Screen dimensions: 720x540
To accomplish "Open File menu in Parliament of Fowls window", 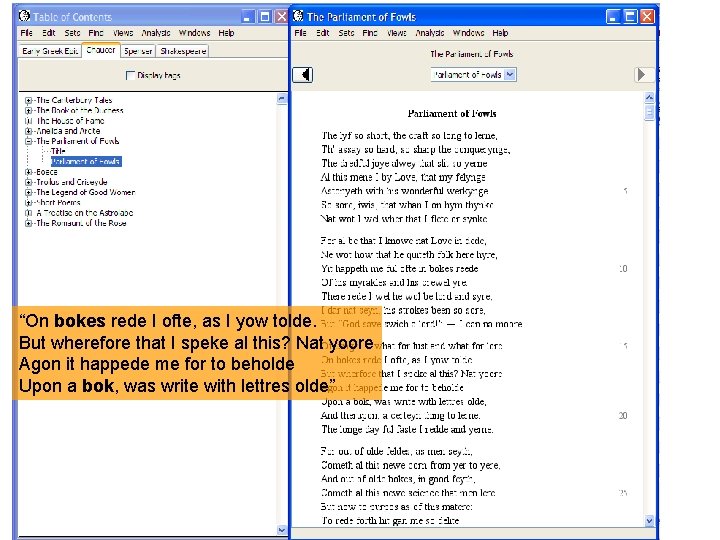I will coord(300,33).
